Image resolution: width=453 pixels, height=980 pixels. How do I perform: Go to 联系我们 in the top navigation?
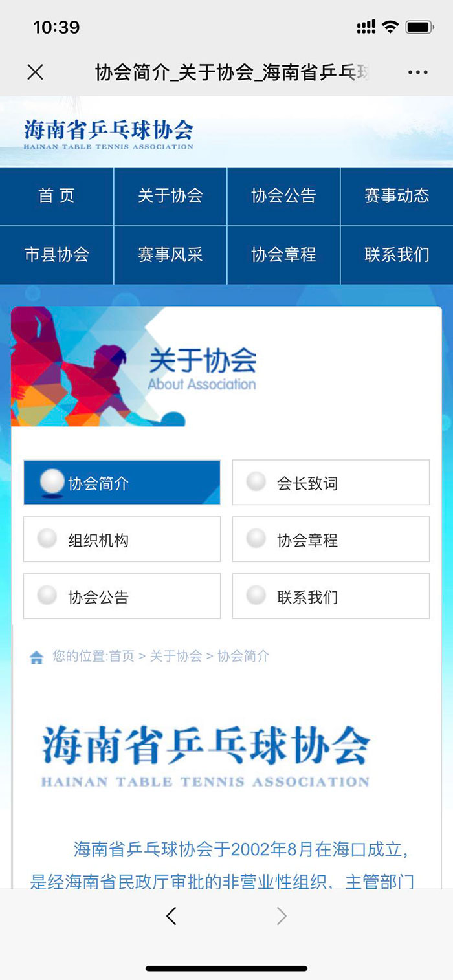397,255
